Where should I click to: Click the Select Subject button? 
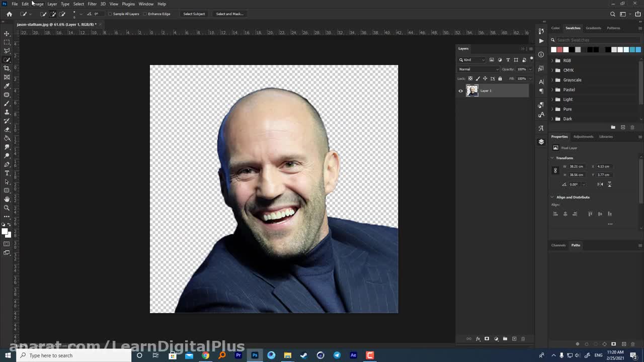point(194,14)
